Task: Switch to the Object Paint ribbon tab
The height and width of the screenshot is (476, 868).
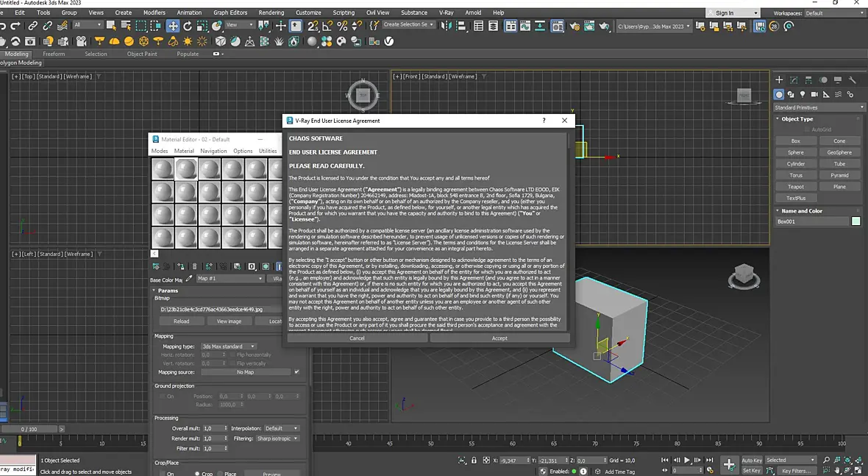Action: [x=142, y=54]
